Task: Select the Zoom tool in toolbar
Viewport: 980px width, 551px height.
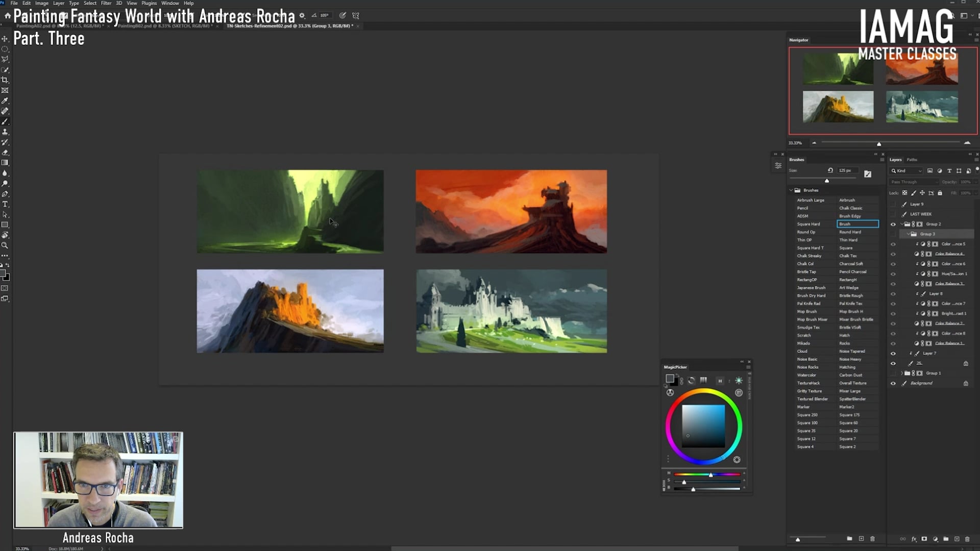Action: (x=5, y=245)
